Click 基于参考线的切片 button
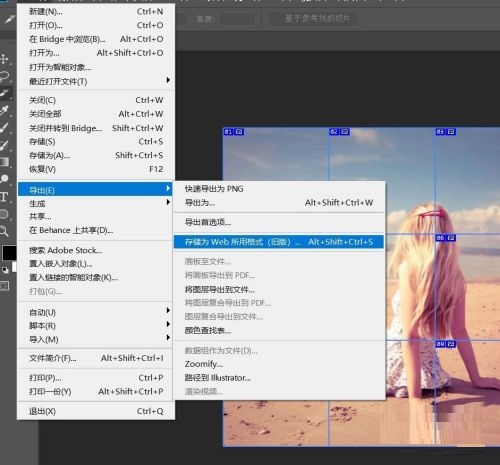Image resolution: width=500 pixels, height=465 pixels. point(317,18)
